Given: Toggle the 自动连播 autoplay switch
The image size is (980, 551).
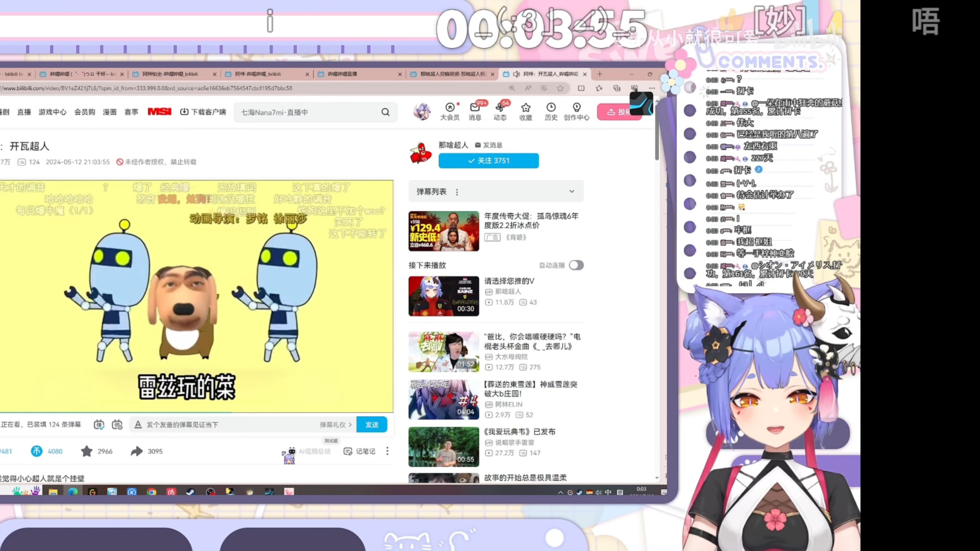Looking at the screenshot, I should click(x=576, y=265).
